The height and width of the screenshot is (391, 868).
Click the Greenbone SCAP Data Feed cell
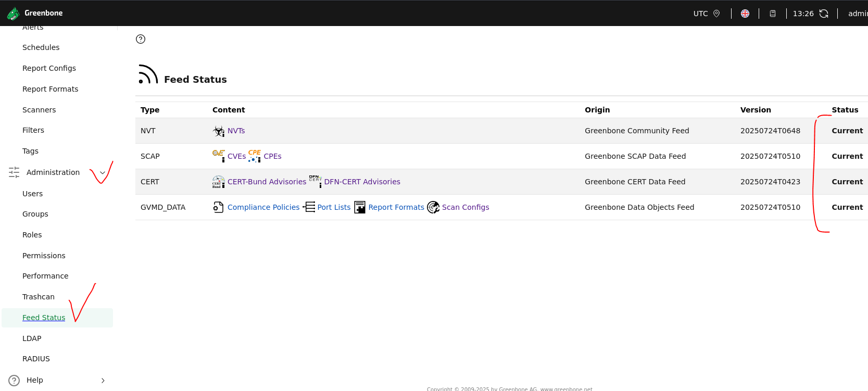pyautogui.click(x=635, y=156)
